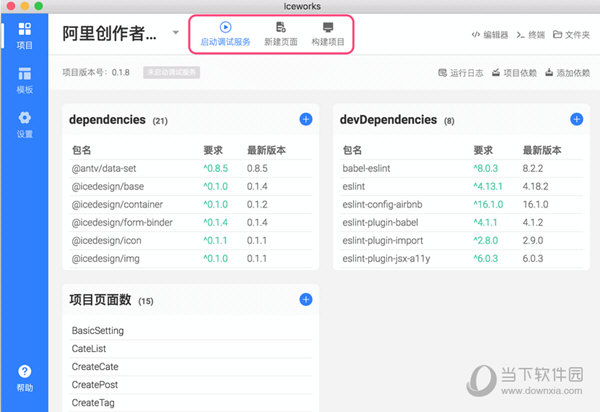The width and height of the screenshot is (600, 412).
Task: Select the eslint-plugin-jsx-a11y package
Action: point(462,258)
